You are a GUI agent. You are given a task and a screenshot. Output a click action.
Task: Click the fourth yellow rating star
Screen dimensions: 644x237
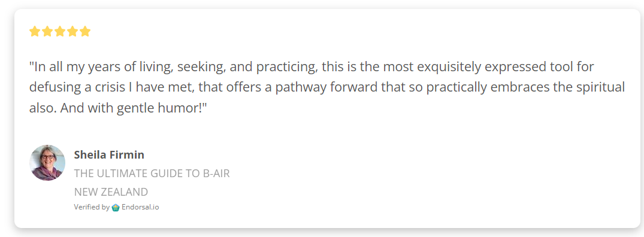click(x=72, y=32)
